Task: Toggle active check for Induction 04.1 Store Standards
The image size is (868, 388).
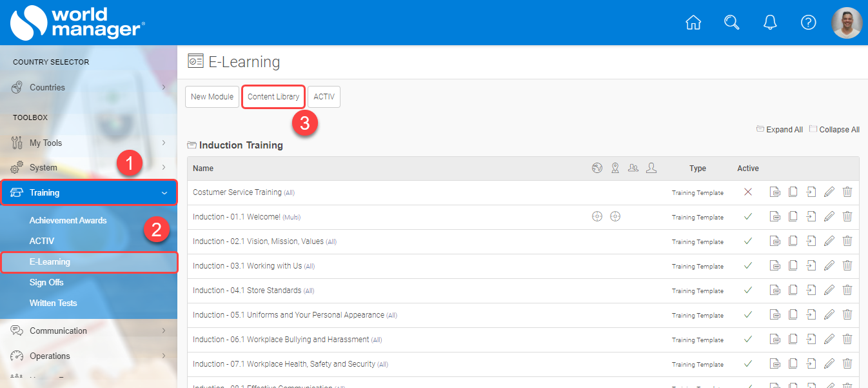Action: (x=748, y=290)
